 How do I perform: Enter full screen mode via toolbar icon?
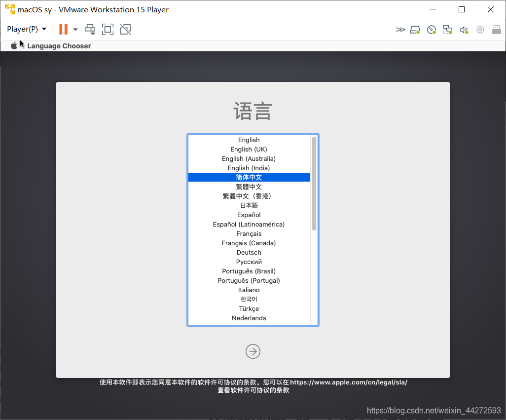108,30
